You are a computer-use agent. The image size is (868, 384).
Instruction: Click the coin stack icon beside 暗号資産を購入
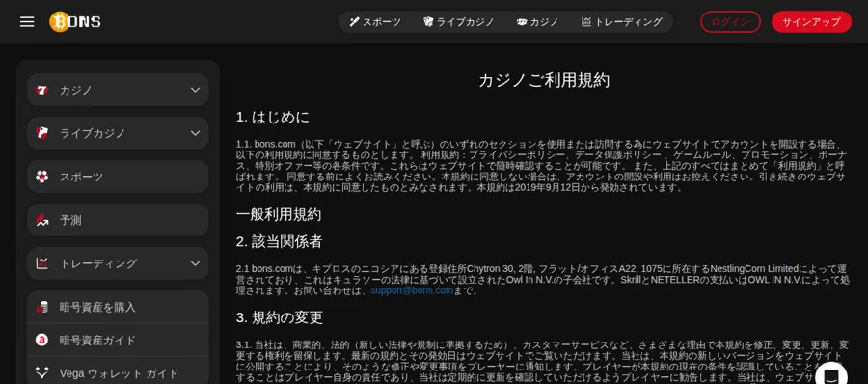(x=42, y=307)
